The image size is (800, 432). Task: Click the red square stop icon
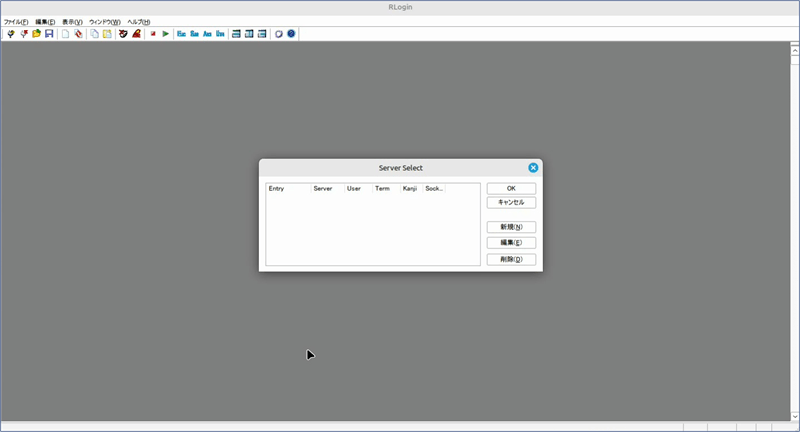pyautogui.click(x=153, y=34)
